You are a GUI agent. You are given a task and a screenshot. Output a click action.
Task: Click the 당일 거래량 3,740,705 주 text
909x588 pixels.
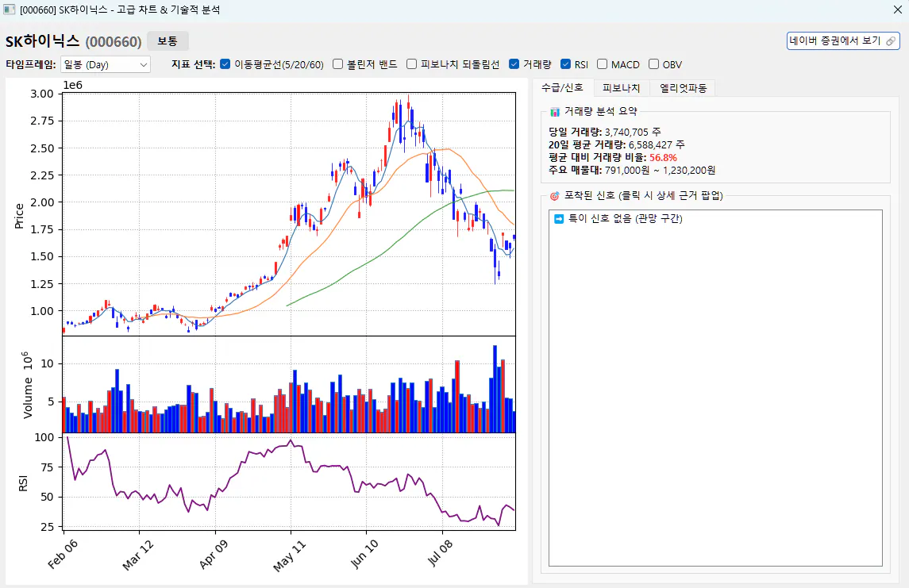tap(605, 132)
